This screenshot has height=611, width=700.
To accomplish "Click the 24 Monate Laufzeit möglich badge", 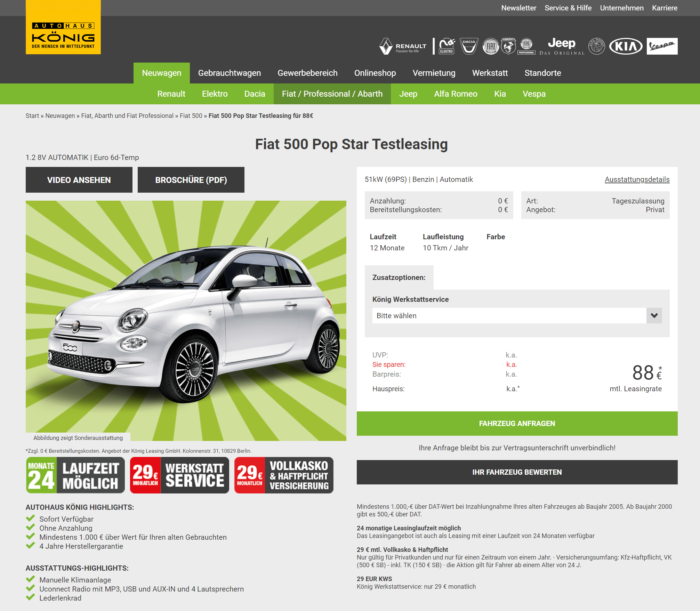I will coord(75,475).
